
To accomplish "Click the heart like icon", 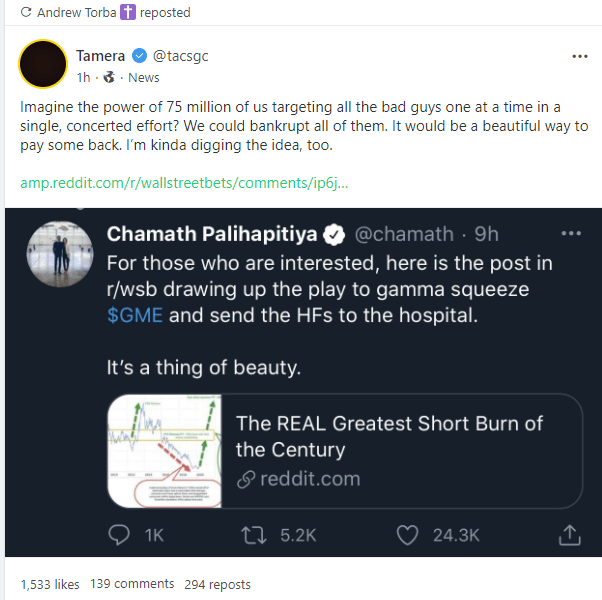I will click(x=406, y=535).
